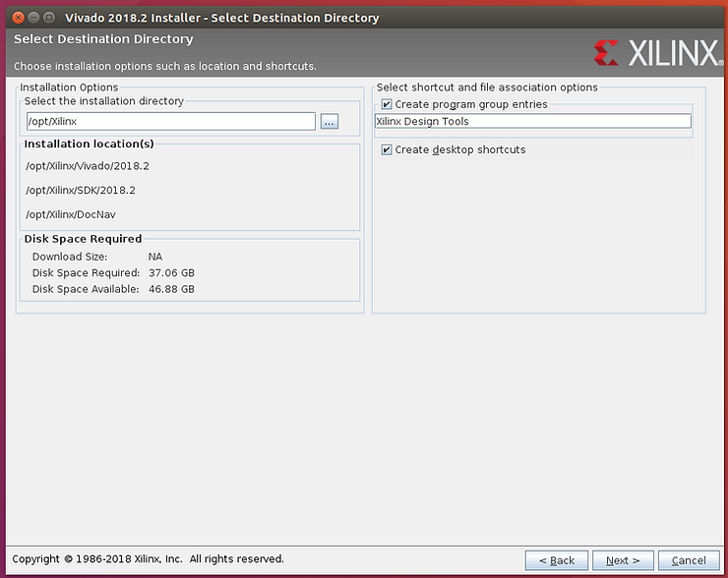This screenshot has height=578, width=728.
Task: Toggle Create program group entries checkbox
Action: [x=387, y=104]
